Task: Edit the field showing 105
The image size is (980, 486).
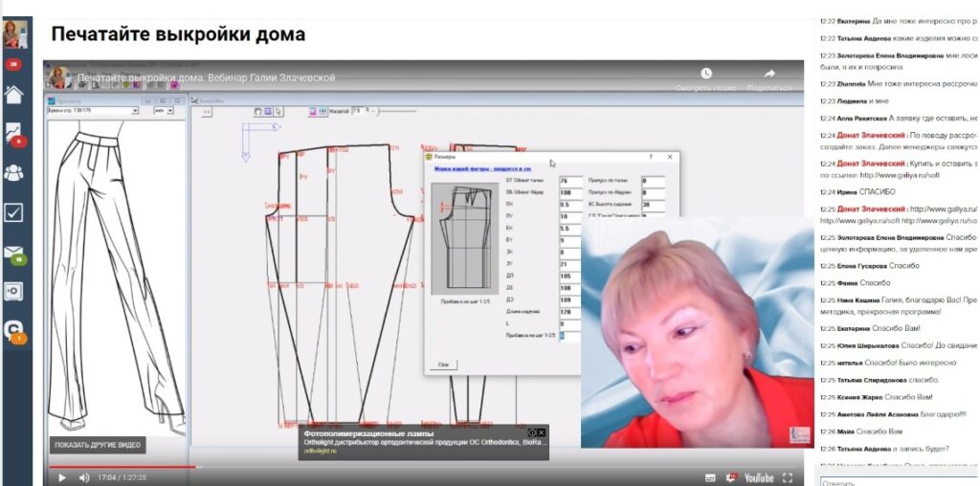Action: 570,276
